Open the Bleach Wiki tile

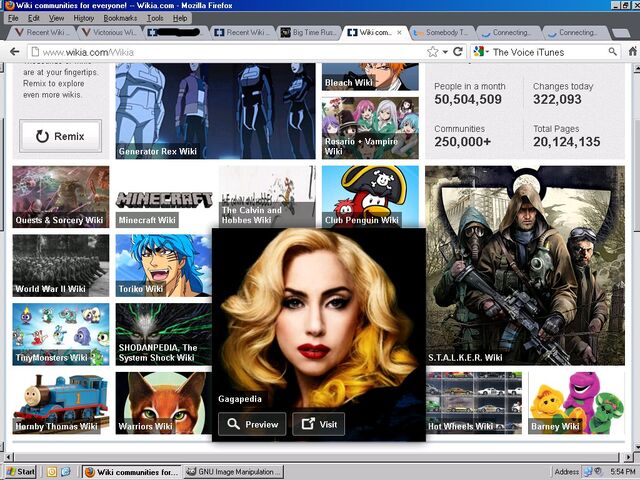(370, 76)
